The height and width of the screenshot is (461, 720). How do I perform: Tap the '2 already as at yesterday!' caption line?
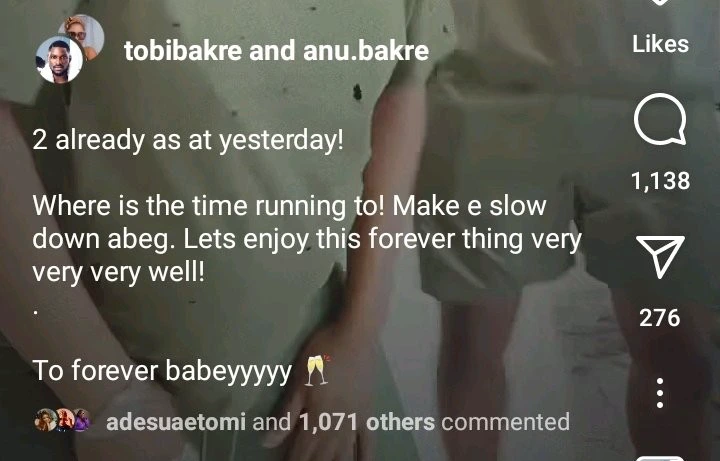point(188,141)
